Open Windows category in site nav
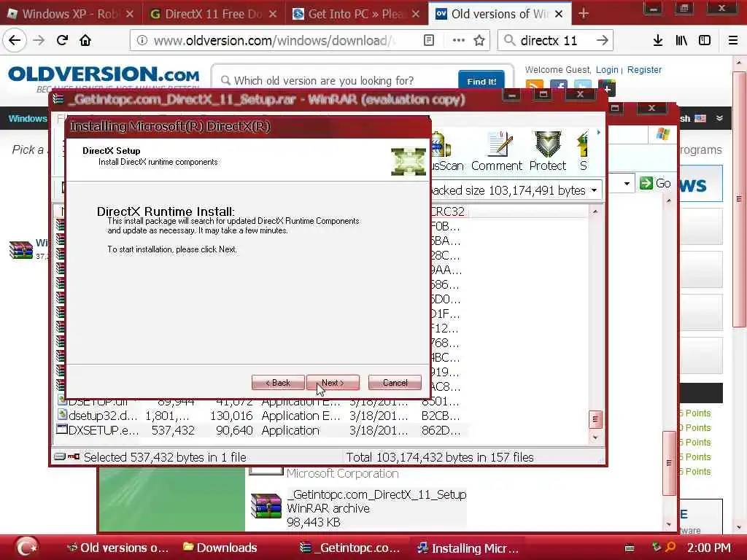This screenshot has width=747, height=560. [x=27, y=118]
